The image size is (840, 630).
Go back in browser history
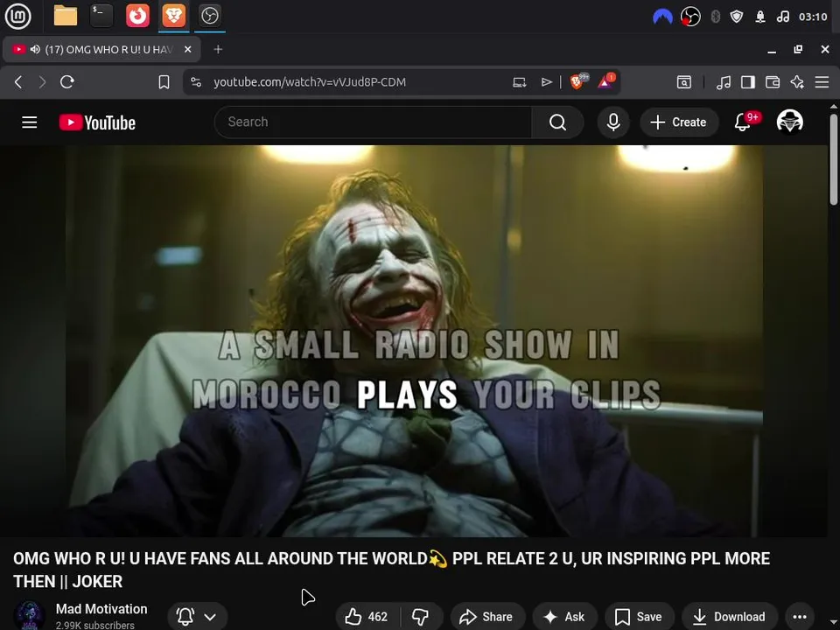click(x=18, y=82)
